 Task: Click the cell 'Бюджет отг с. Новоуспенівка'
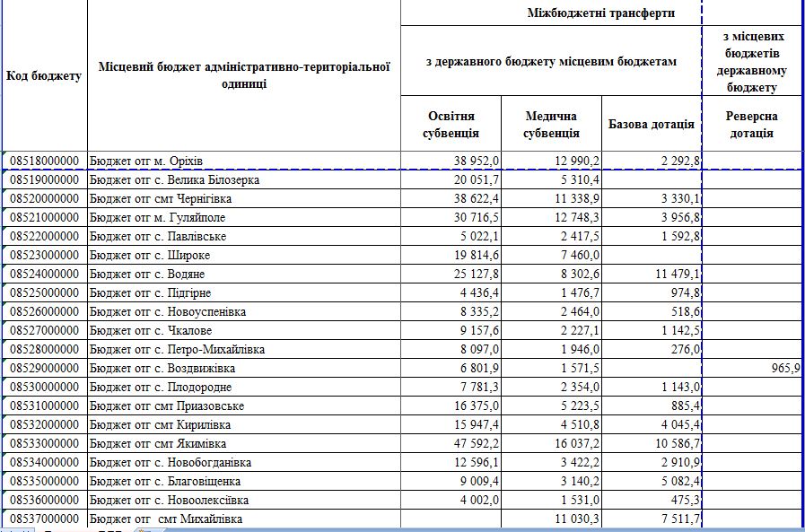(244, 311)
